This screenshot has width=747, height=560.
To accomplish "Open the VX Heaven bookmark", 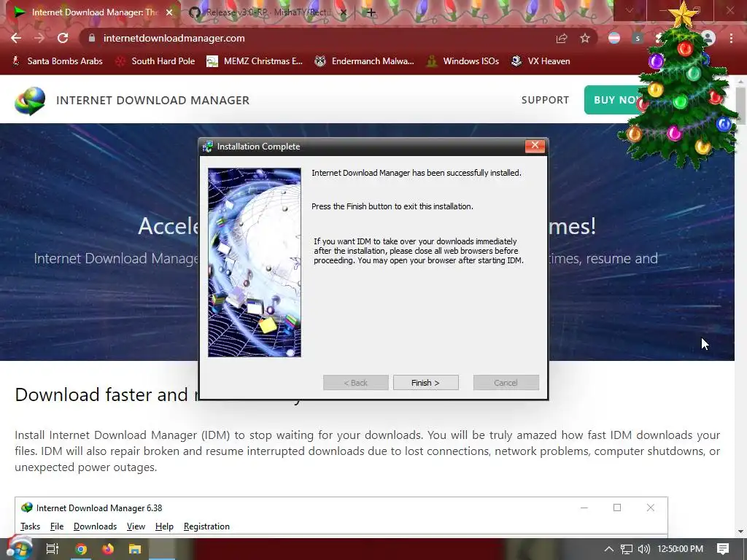I will pyautogui.click(x=541, y=61).
